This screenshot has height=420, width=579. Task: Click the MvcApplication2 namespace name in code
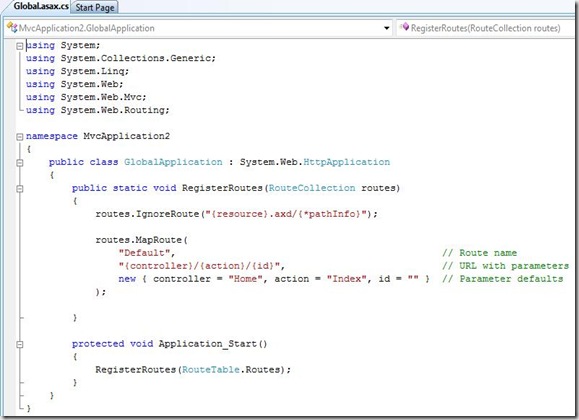[x=126, y=136]
